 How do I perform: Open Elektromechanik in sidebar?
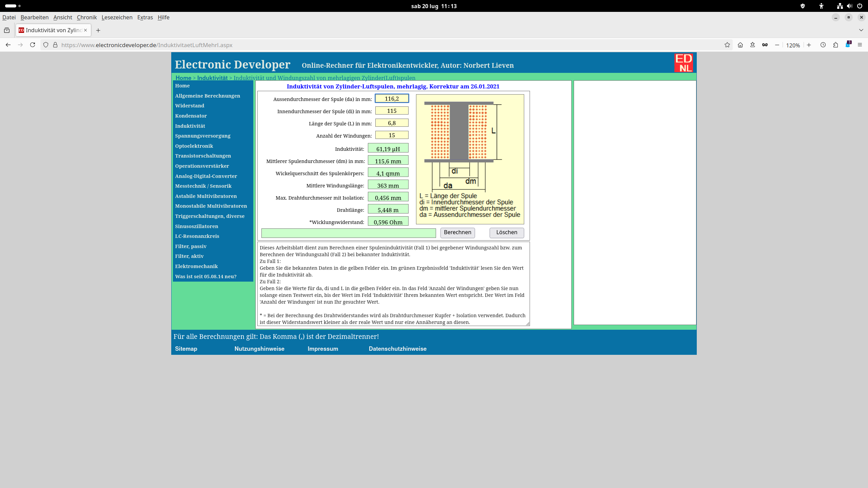[x=196, y=266]
